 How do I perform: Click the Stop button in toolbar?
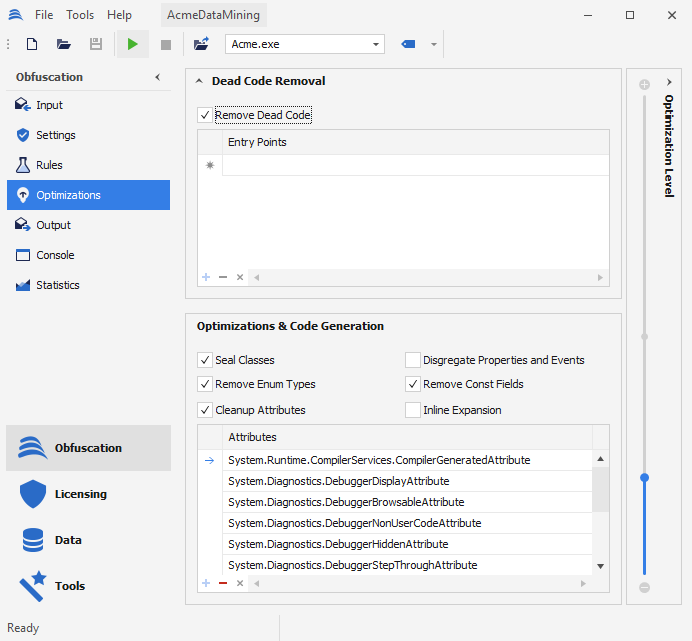(166, 44)
